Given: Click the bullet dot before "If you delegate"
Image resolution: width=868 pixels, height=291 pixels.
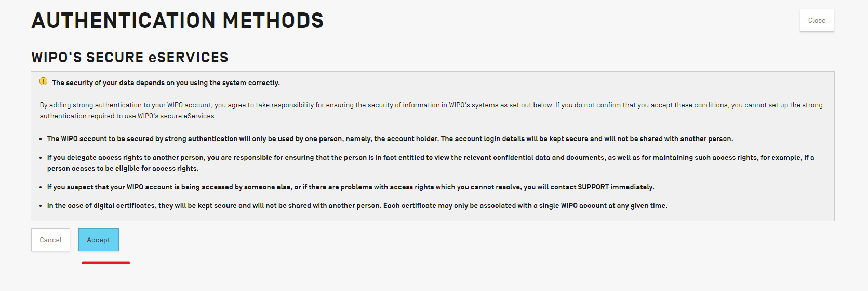Looking at the screenshot, I should [x=41, y=158].
